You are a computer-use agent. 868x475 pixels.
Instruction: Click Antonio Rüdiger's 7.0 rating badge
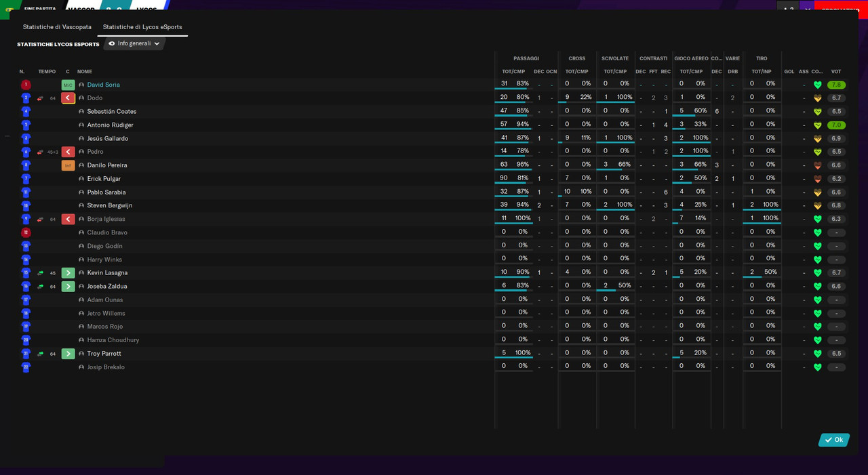836,125
